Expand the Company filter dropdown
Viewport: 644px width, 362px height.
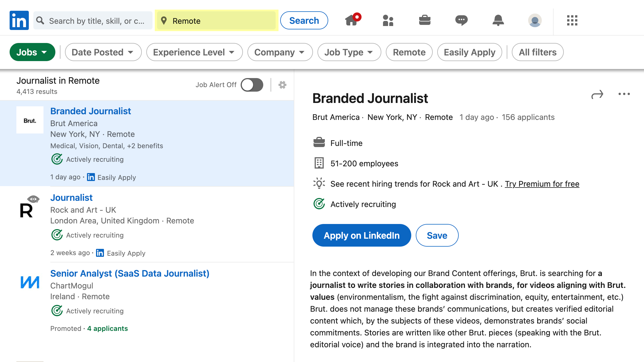click(x=280, y=52)
